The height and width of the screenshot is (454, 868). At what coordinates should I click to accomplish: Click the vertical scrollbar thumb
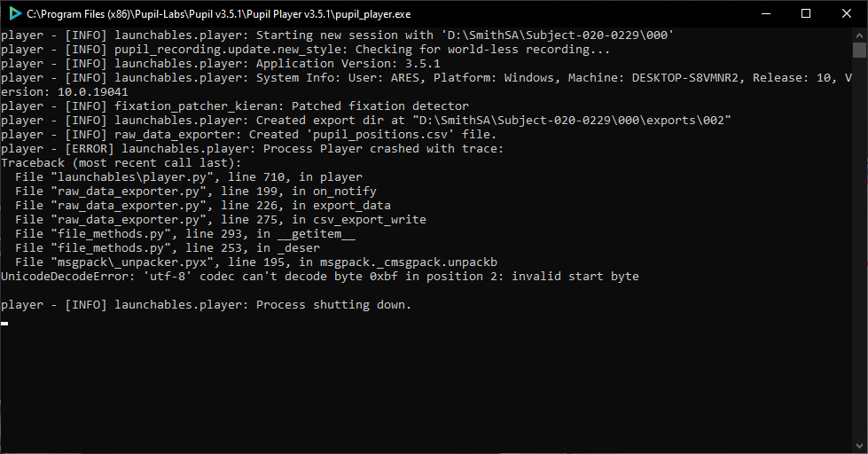[x=860, y=50]
